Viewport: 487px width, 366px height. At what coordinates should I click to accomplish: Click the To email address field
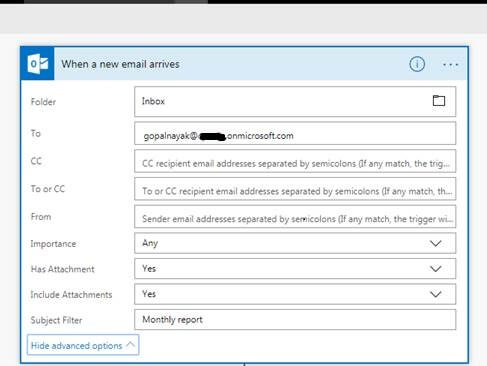point(295,133)
